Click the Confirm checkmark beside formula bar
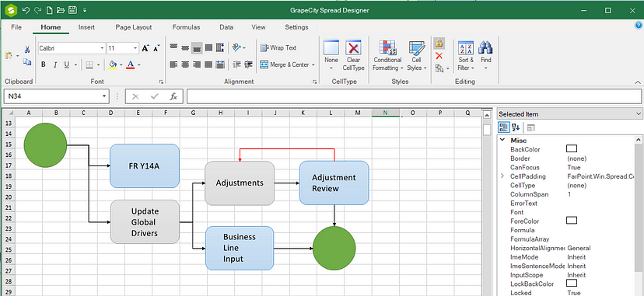The height and width of the screenshot is (296, 644). (155, 96)
